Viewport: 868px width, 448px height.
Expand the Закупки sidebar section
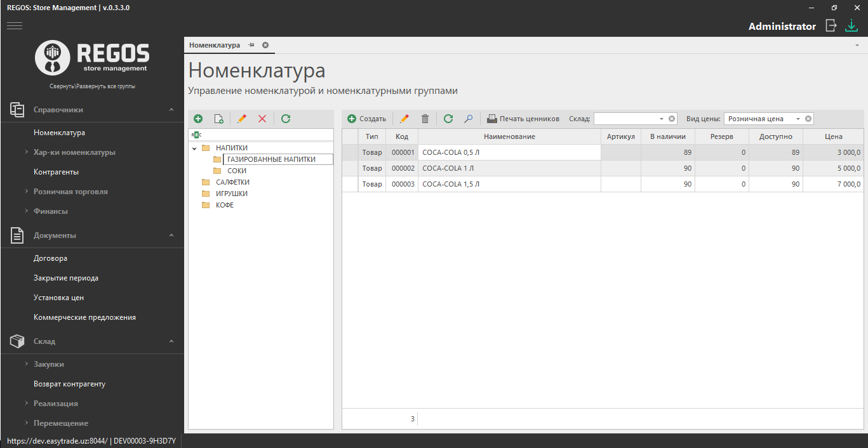(48, 364)
